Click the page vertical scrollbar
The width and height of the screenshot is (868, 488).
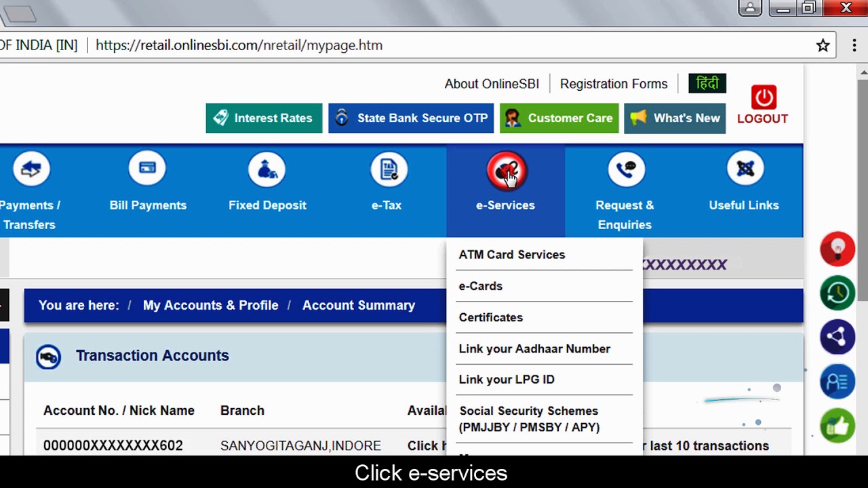tap(863, 190)
